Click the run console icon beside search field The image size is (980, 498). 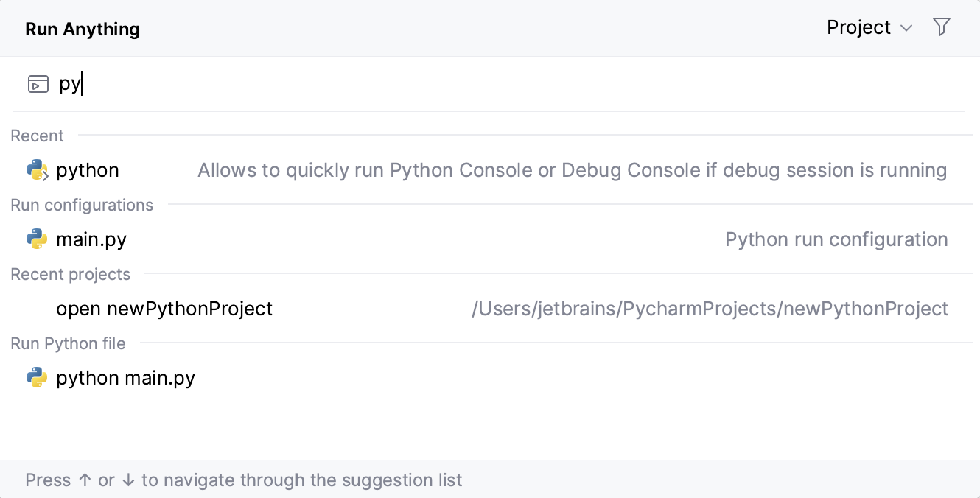[x=38, y=84]
